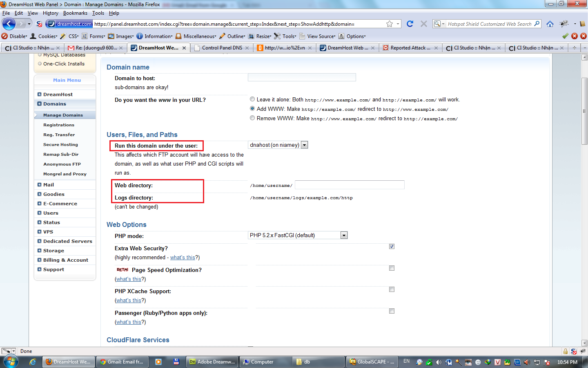Open the Windows Start button
Image resolution: width=588 pixels, height=368 pixels.
click(11, 362)
